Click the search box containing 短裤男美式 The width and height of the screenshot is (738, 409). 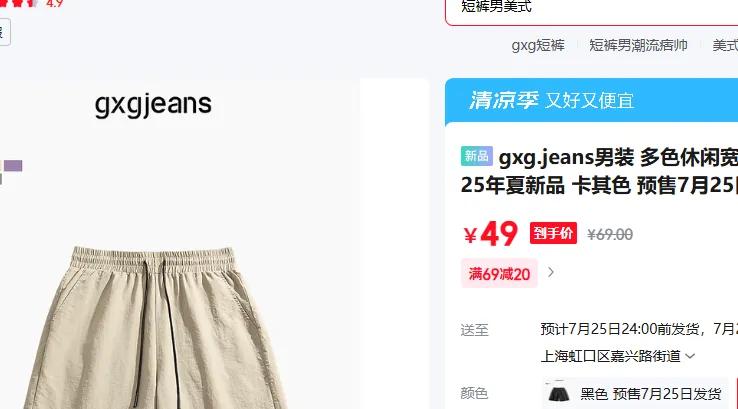592,9
